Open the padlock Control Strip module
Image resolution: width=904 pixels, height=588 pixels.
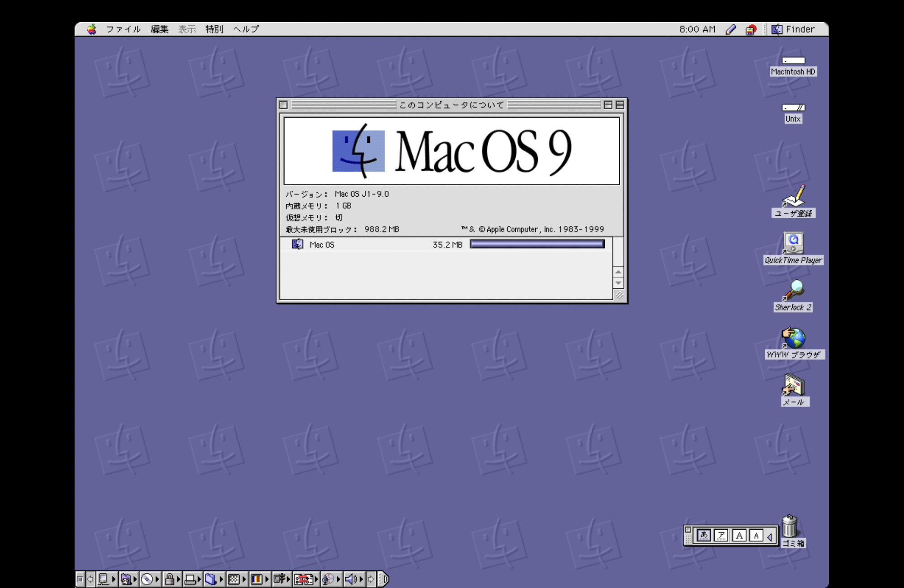point(172,579)
